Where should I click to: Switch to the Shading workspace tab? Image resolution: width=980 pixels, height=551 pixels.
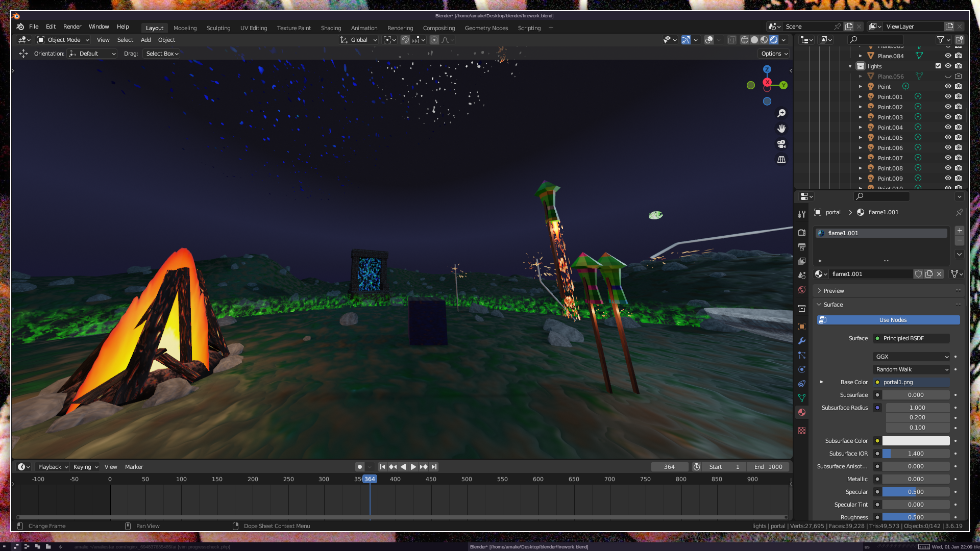click(331, 28)
